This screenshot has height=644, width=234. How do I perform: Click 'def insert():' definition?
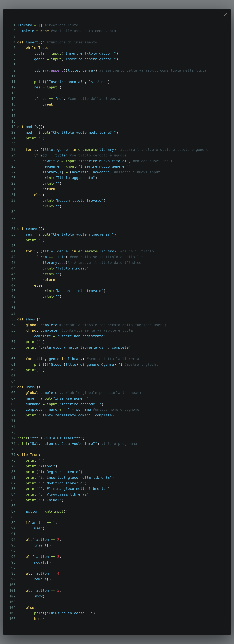point(31,42)
